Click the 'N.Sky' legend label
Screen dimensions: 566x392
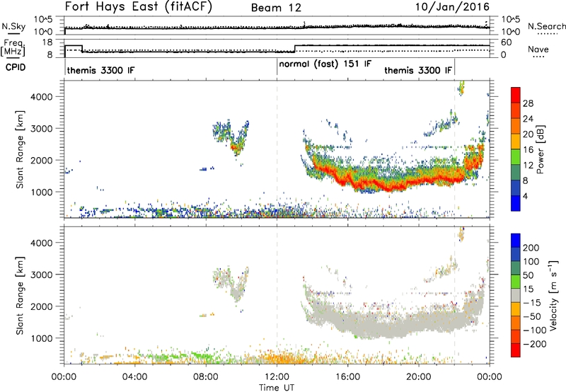[x=13, y=26]
